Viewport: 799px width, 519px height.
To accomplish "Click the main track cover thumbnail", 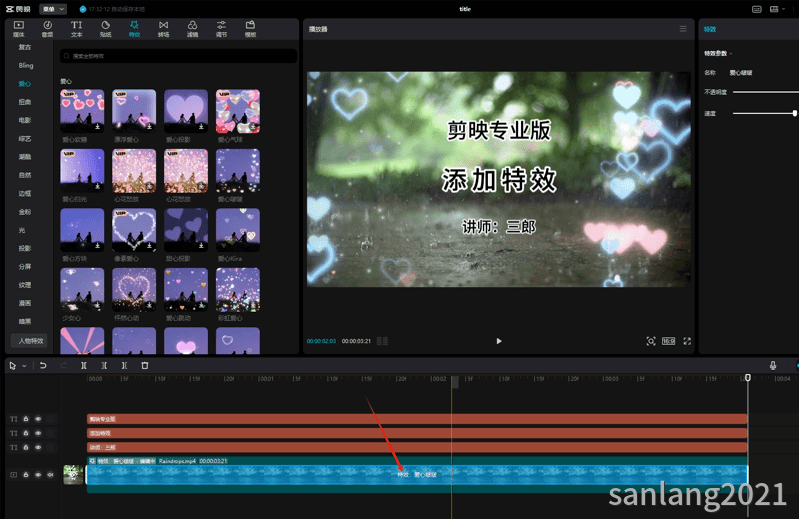I will 73,475.
